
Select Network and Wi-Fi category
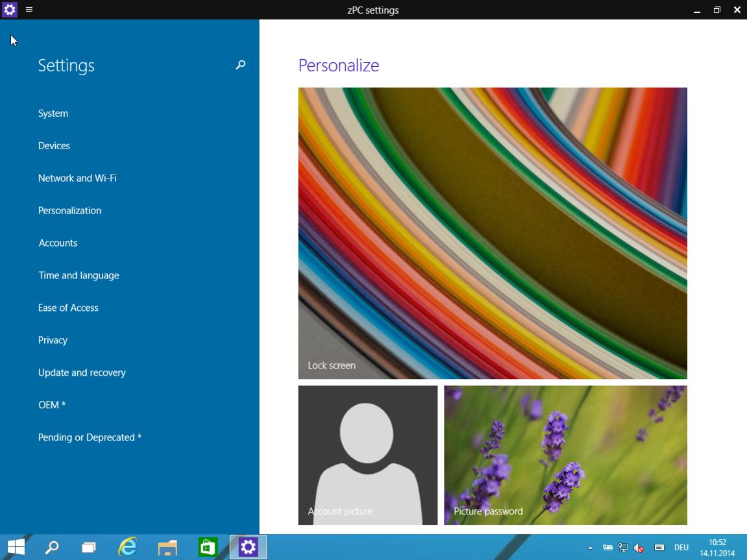(77, 178)
